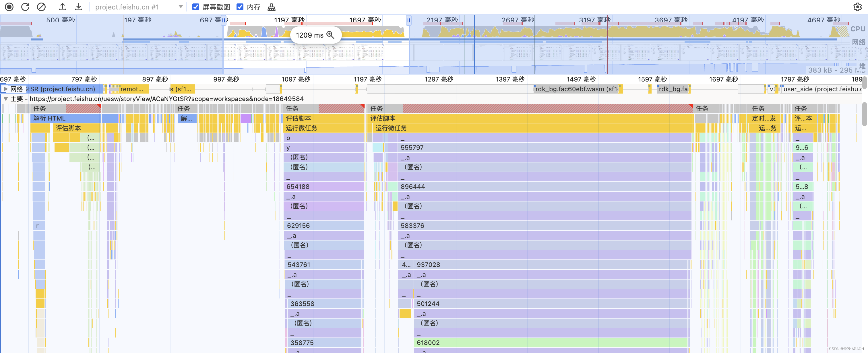Toggle the 屏幕截图 checkbox
Image resolution: width=868 pixels, height=353 pixels.
(x=195, y=7)
